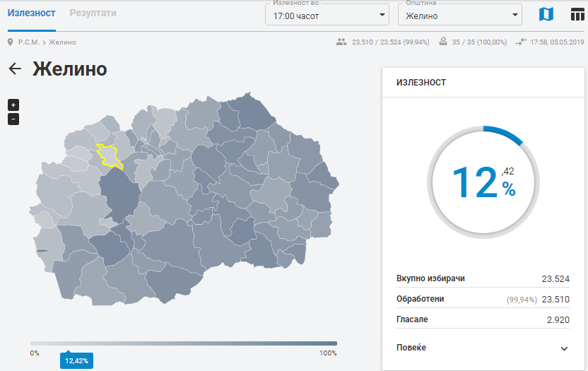
Task: Click the 35 / 35 (100,00%) stations text
Action: 479,42
